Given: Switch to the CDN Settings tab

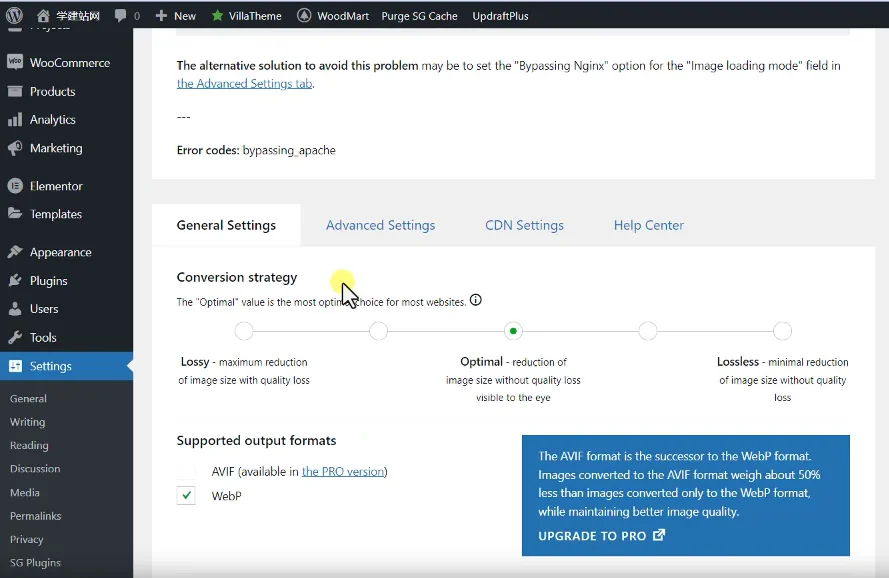Looking at the screenshot, I should 524,225.
